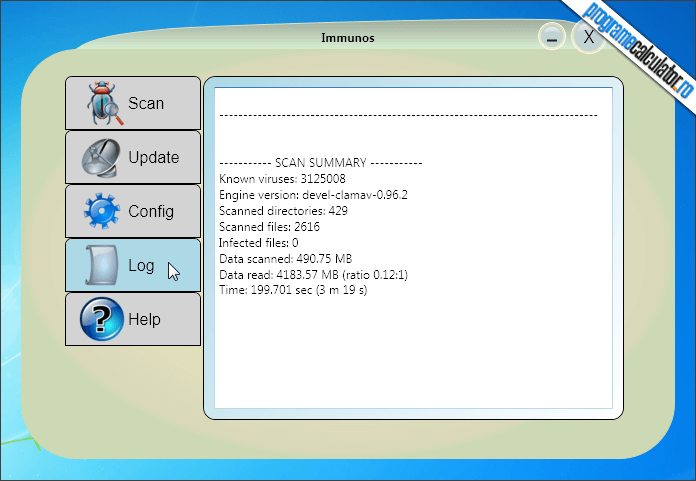Viewport: 696px width, 481px height.
Task: Click the Immunos window title
Action: click(x=348, y=38)
